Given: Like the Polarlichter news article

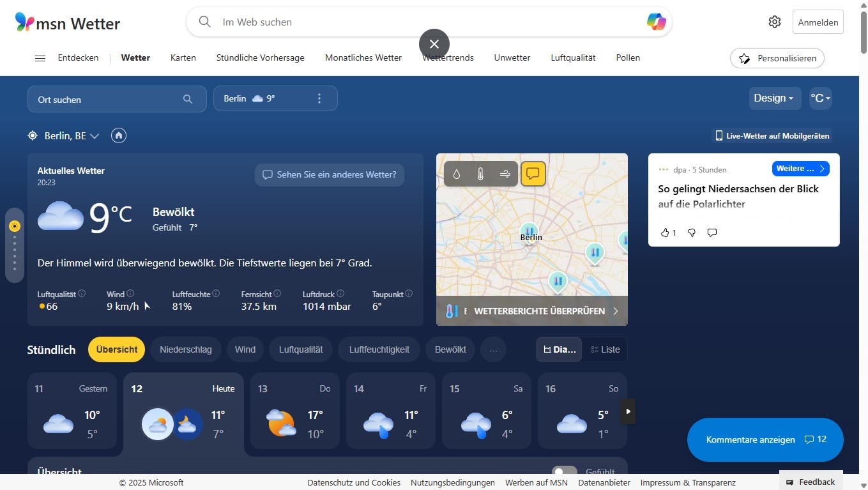Looking at the screenshot, I should click(665, 233).
